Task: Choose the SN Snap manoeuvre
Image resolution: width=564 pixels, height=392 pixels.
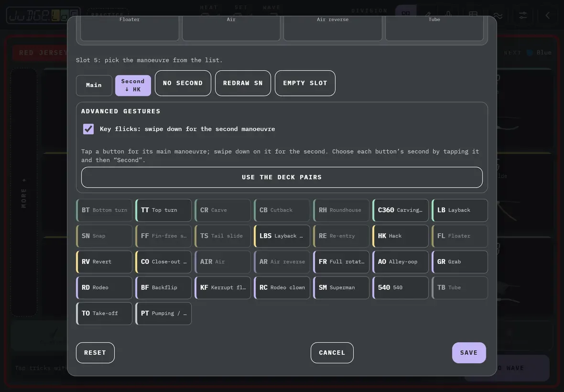Action: point(104,236)
